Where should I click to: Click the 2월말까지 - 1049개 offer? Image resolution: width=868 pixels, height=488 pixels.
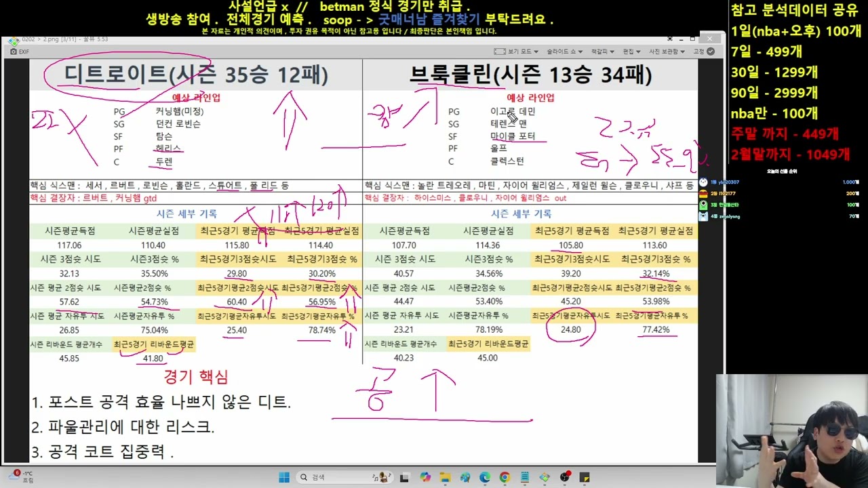pos(790,155)
